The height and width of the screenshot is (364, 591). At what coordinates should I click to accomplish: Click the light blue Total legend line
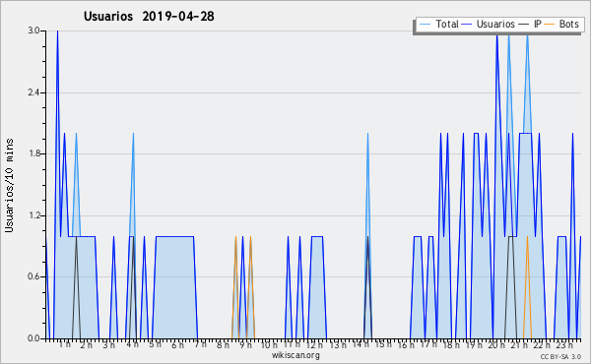point(426,25)
